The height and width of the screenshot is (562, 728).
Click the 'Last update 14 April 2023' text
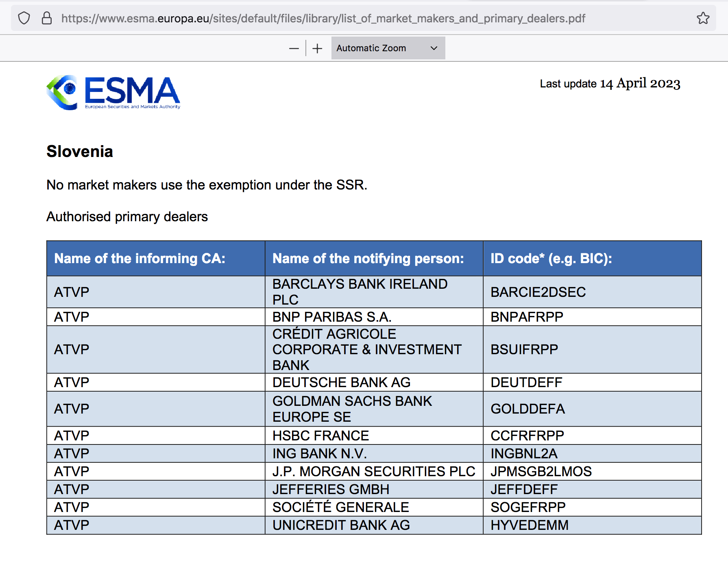point(610,83)
